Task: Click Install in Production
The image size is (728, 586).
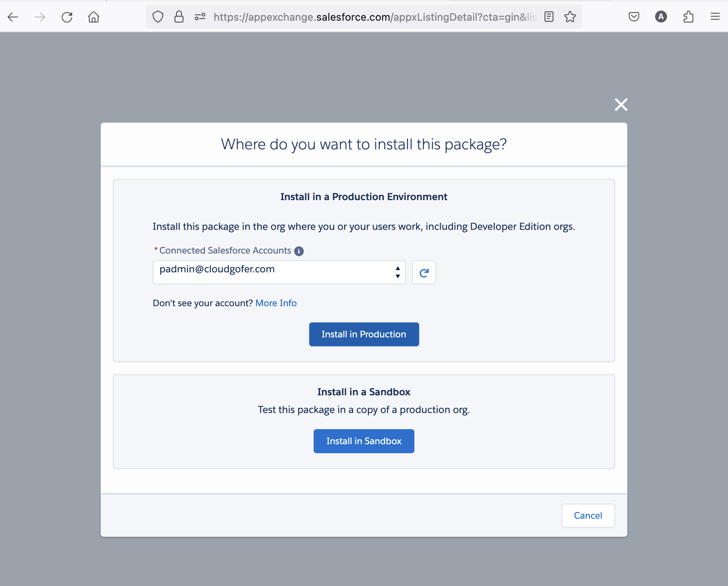Action: click(364, 334)
